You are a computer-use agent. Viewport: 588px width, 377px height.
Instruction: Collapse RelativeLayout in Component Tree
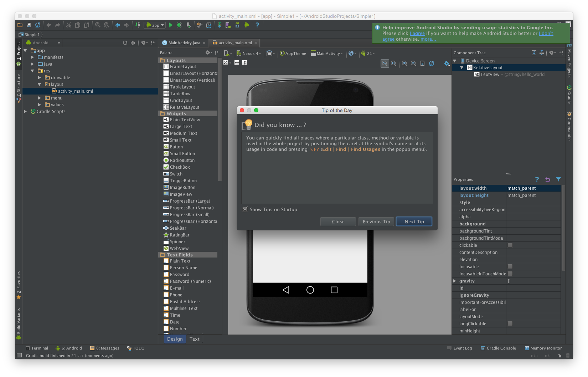[462, 67]
